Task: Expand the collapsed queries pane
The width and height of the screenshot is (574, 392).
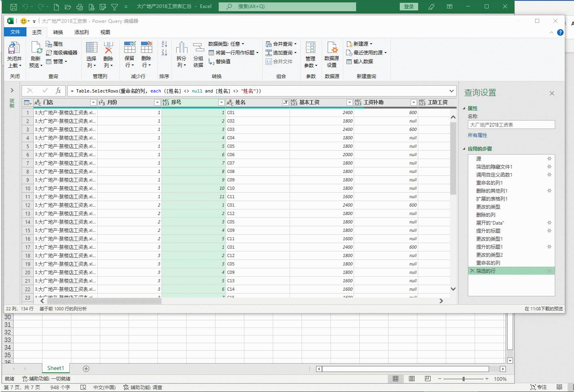Action: (12, 90)
